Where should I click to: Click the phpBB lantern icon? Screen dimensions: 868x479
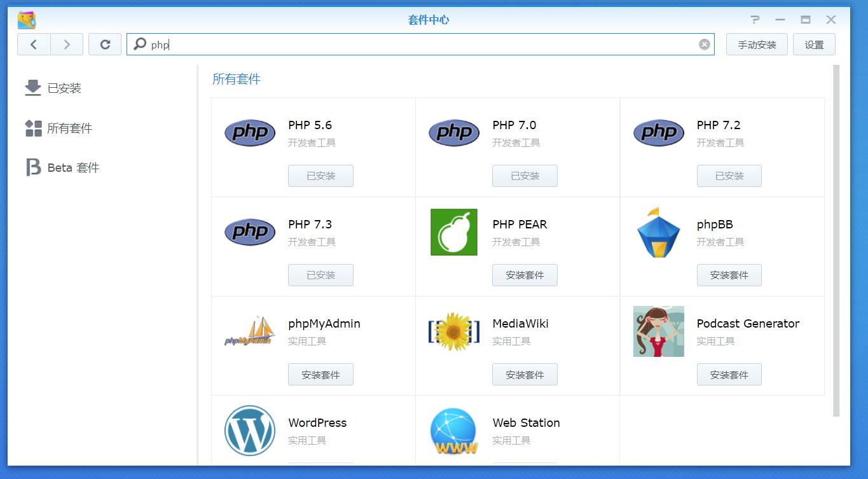point(658,232)
